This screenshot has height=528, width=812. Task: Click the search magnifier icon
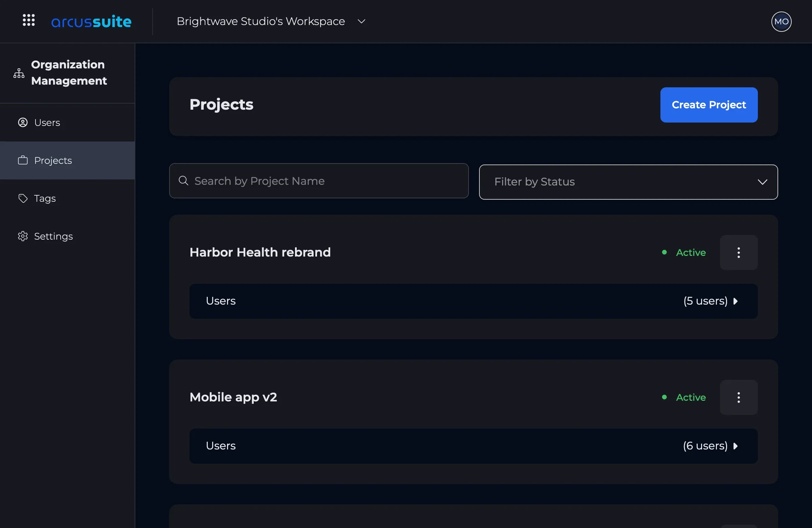tap(184, 180)
